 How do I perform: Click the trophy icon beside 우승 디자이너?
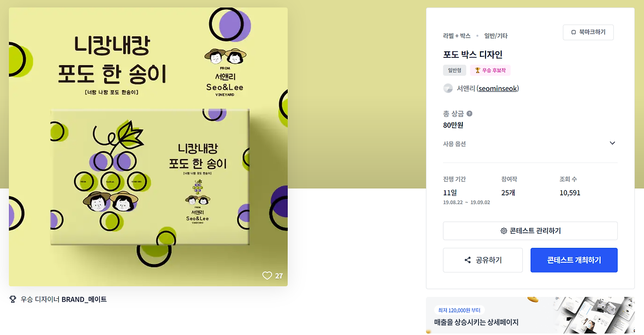(13, 299)
